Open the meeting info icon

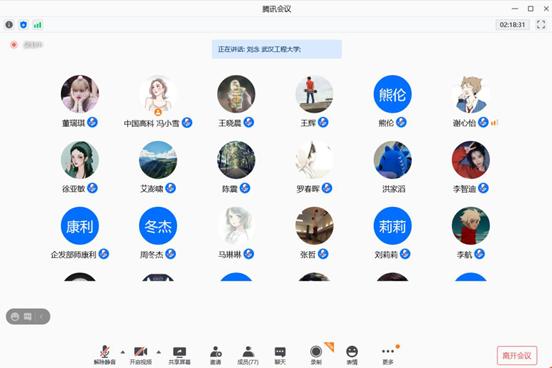point(9,25)
